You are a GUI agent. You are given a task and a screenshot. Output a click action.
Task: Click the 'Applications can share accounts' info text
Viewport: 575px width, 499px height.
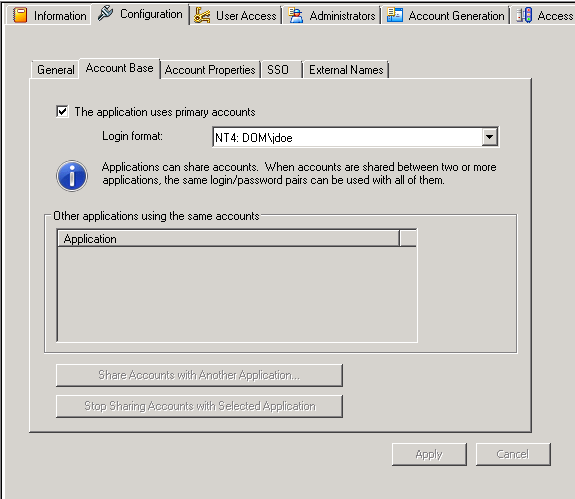pos(299,173)
